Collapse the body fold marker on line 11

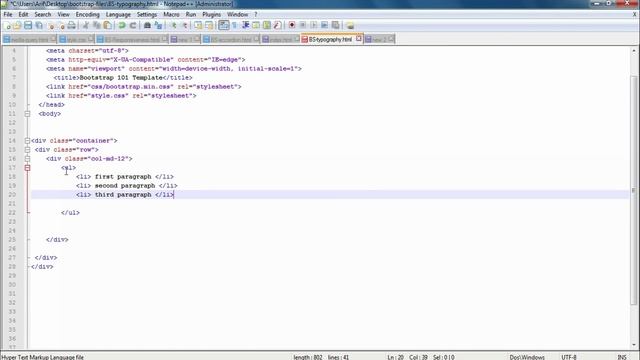[27, 114]
